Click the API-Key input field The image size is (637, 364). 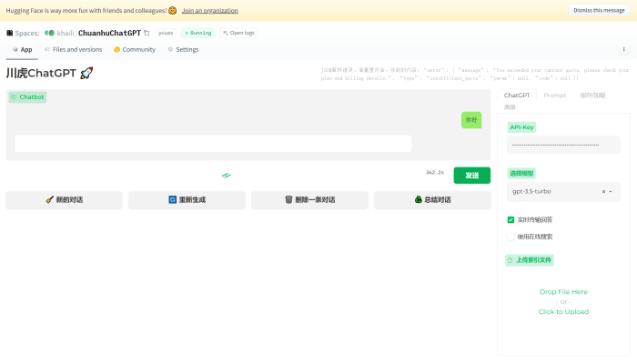563,145
